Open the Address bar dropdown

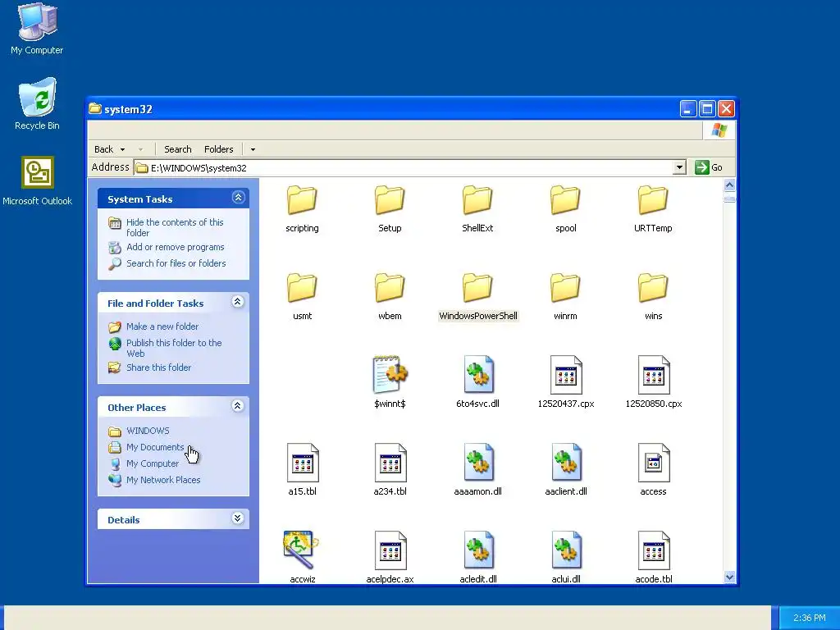point(679,167)
